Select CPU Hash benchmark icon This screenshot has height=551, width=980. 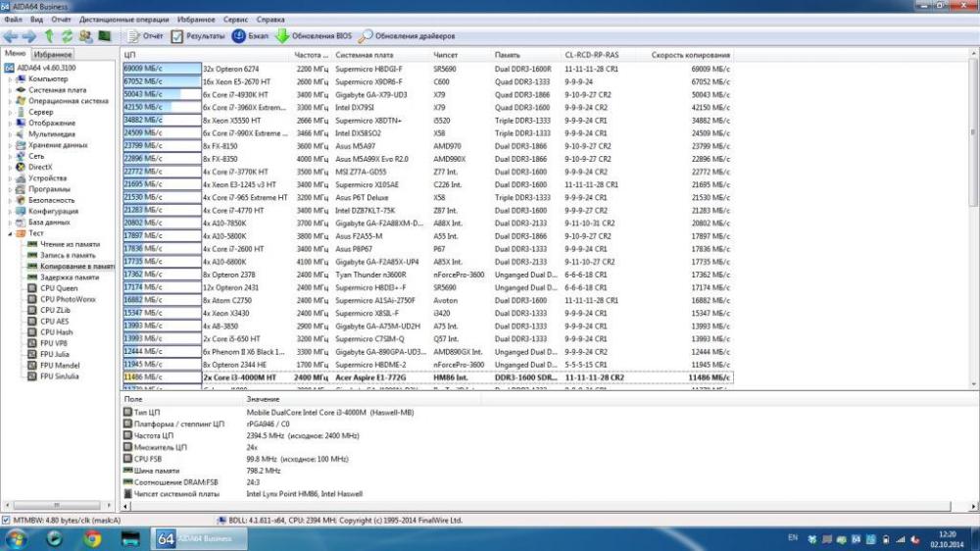coord(32,332)
